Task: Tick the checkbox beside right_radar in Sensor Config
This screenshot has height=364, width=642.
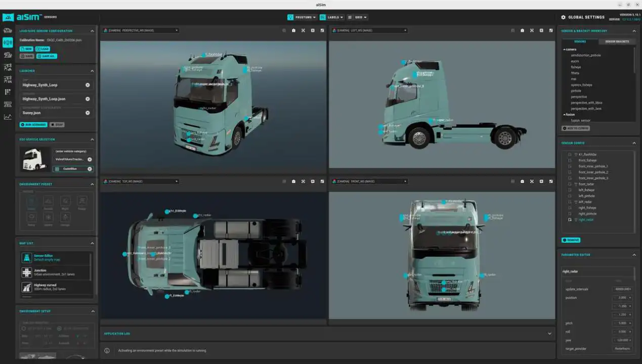Action: (x=570, y=220)
